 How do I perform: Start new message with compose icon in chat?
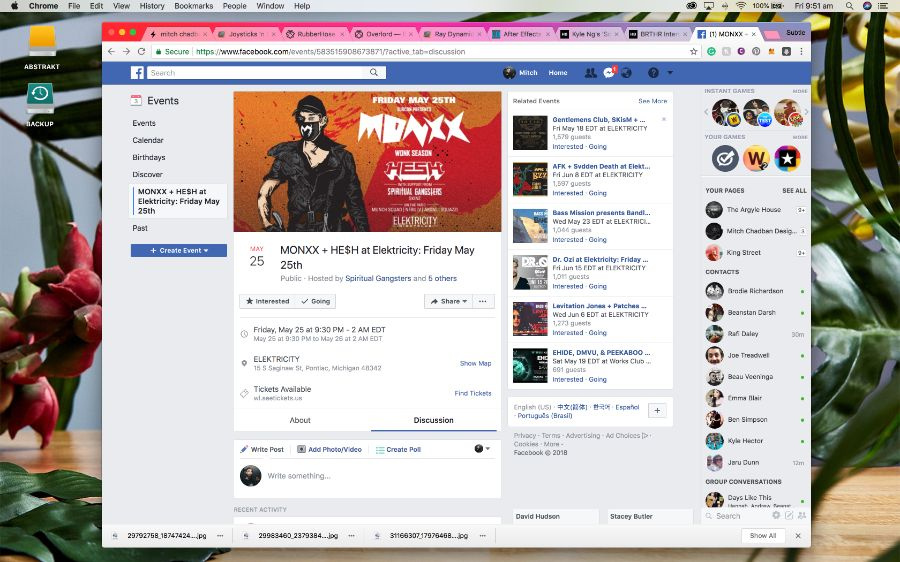pos(789,516)
